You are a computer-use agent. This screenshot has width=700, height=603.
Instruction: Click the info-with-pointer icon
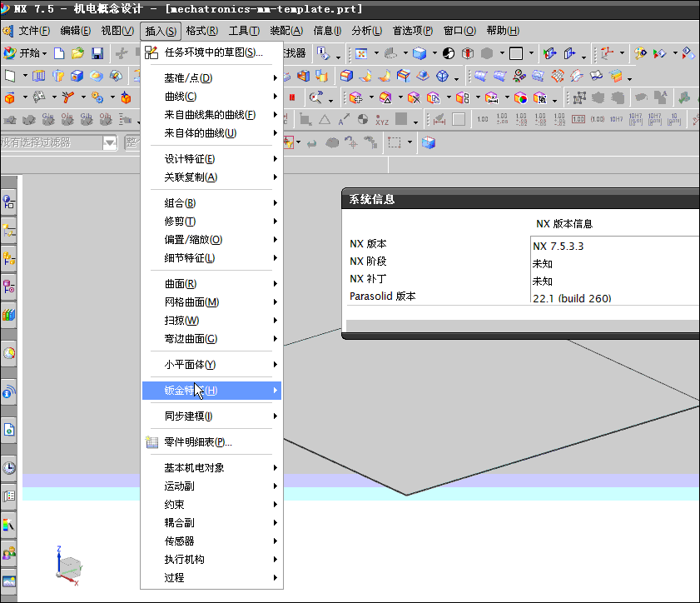click(x=323, y=54)
